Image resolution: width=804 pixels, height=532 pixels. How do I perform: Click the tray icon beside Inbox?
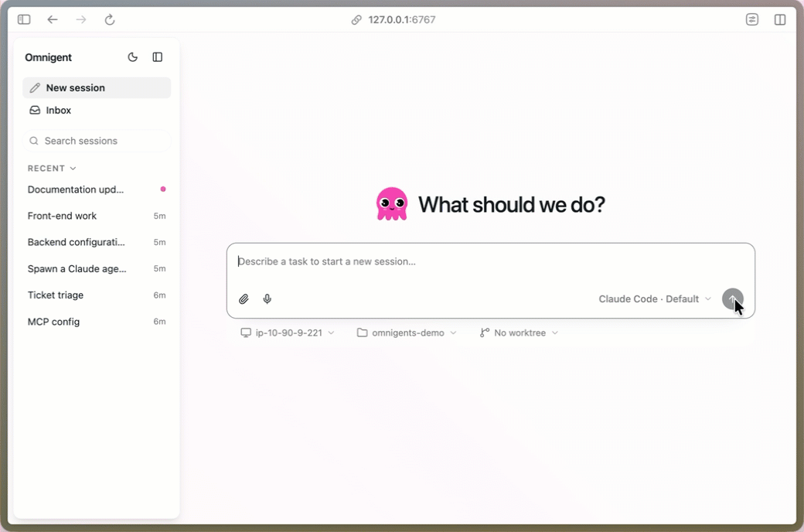coord(35,111)
